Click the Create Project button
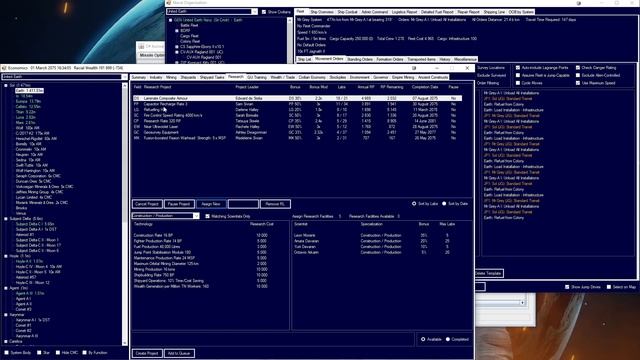Screen dimensions: 640x360 click(147, 353)
